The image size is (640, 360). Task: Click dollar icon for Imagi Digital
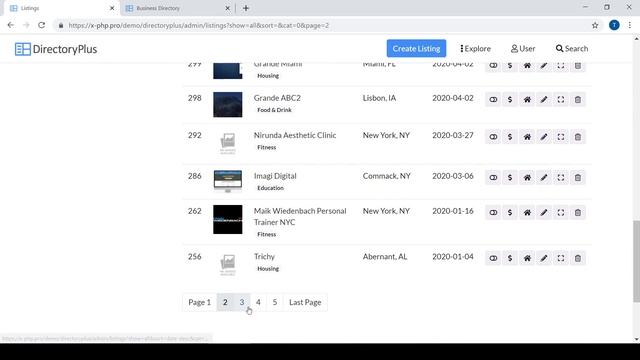pyautogui.click(x=510, y=178)
